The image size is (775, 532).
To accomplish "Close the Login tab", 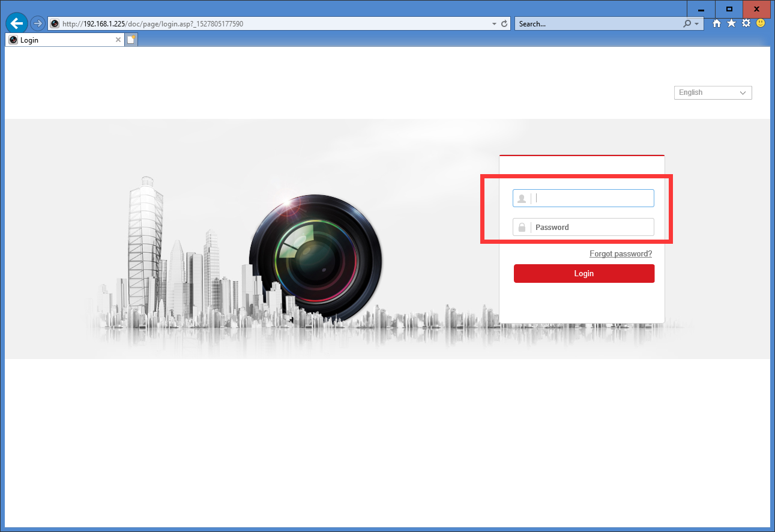I will click(118, 40).
